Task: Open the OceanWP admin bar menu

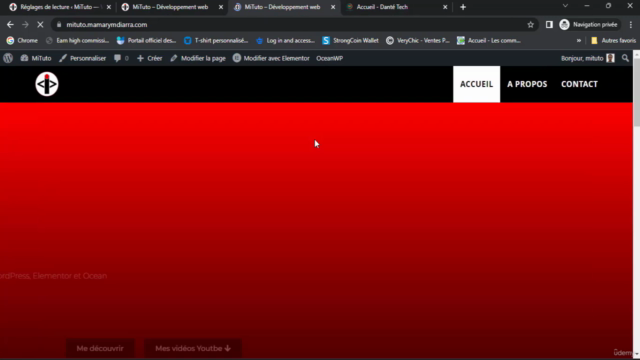Action: coord(329,58)
